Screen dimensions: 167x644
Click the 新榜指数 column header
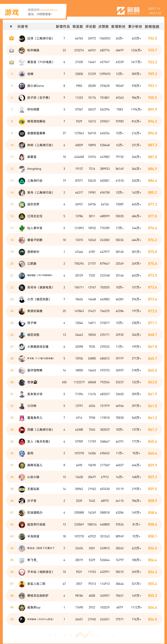(152, 26)
